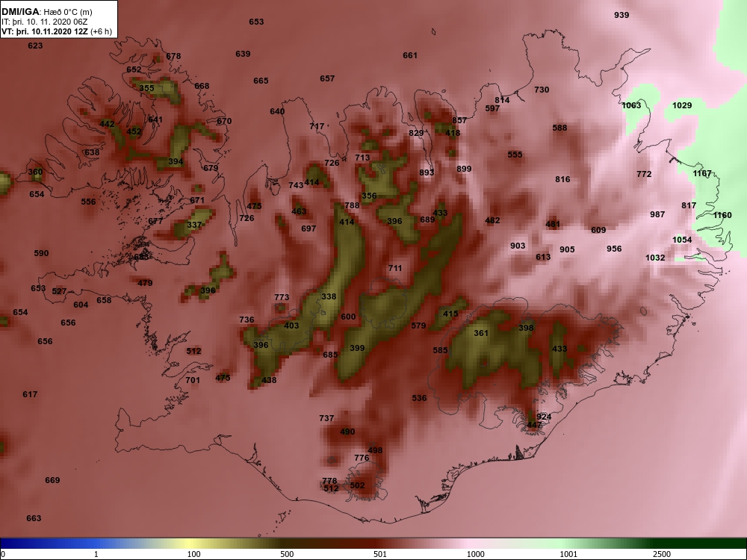Click the 100 label on the color scale
This screenshot has width=747, height=560.
tap(193, 554)
